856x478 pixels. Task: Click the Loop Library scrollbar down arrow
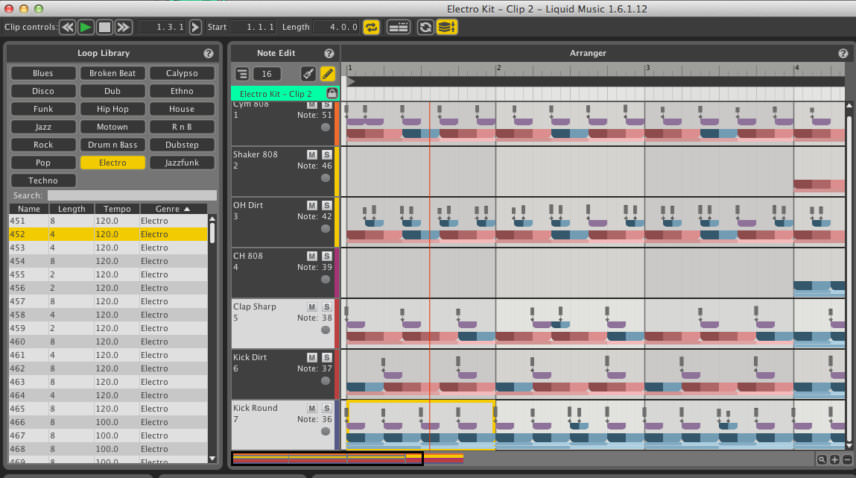[x=212, y=459]
